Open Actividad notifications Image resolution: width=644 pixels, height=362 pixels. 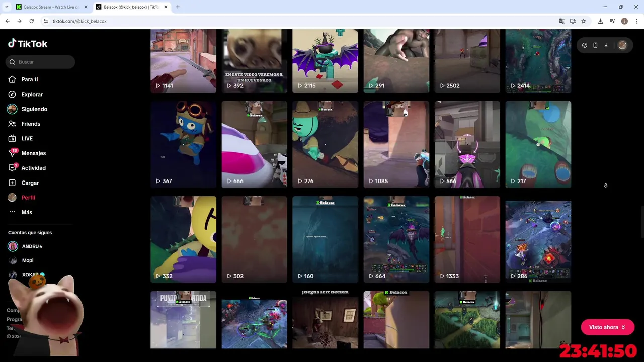point(27,168)
